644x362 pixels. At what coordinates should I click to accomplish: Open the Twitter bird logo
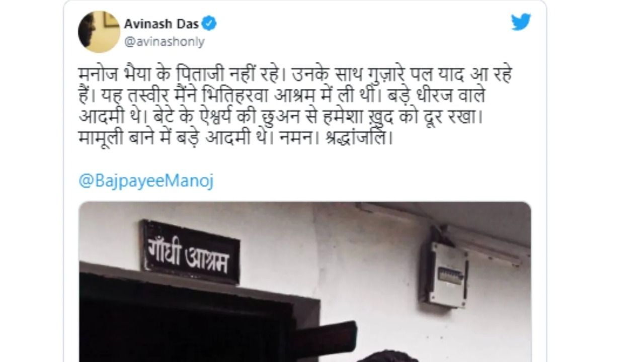click(x=521, y=23)
